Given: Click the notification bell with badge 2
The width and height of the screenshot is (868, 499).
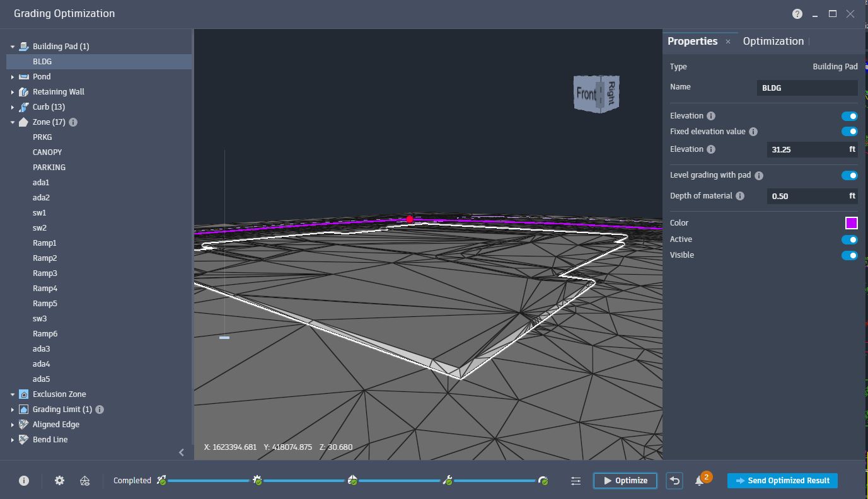Looking at the screenshot, I should tap(702, 480).
